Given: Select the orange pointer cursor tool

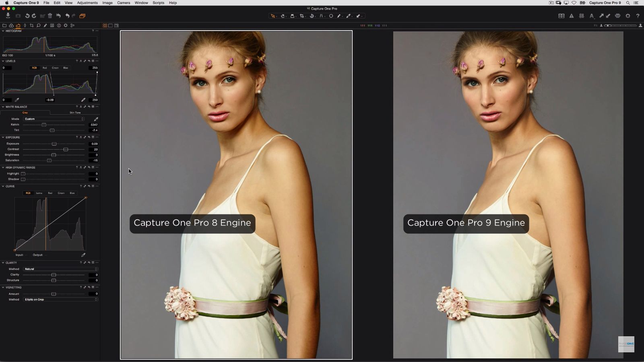Looking at the screenshot, I should tap(273, 16).
